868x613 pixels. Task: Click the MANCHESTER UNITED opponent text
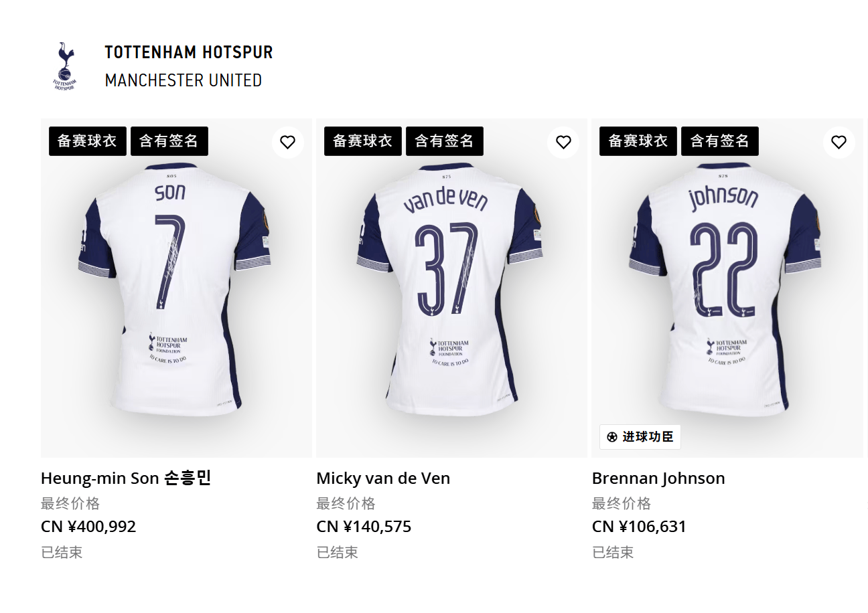pyautogui.click(x=183, y=80)
